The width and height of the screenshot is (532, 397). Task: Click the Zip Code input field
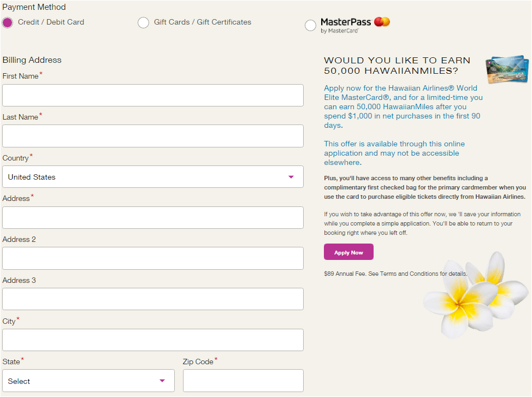click(x=243, y=381)
